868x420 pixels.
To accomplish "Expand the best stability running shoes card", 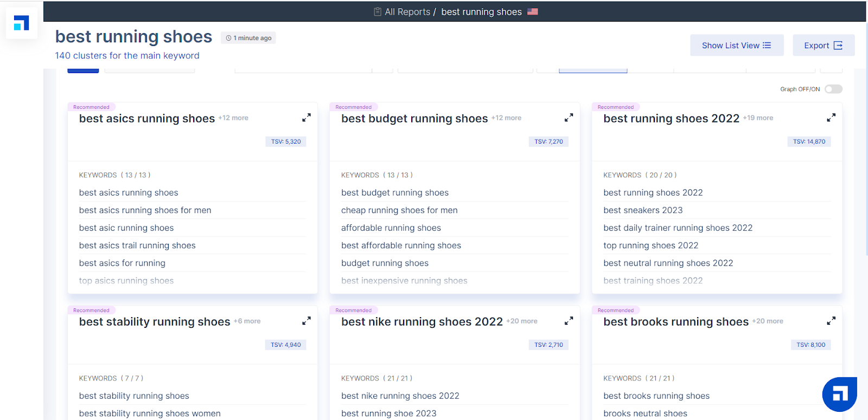I will pos(307,321).
